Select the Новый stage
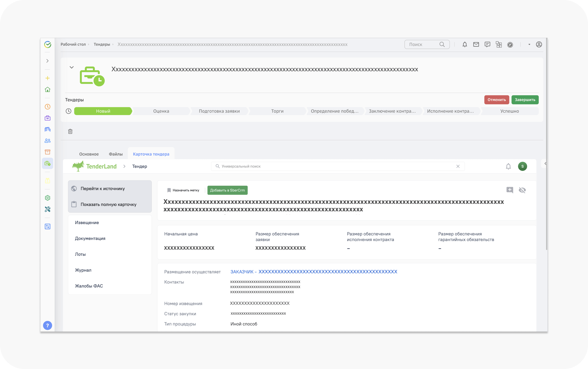This screenshot has width=588, height=369. (103, 111)
